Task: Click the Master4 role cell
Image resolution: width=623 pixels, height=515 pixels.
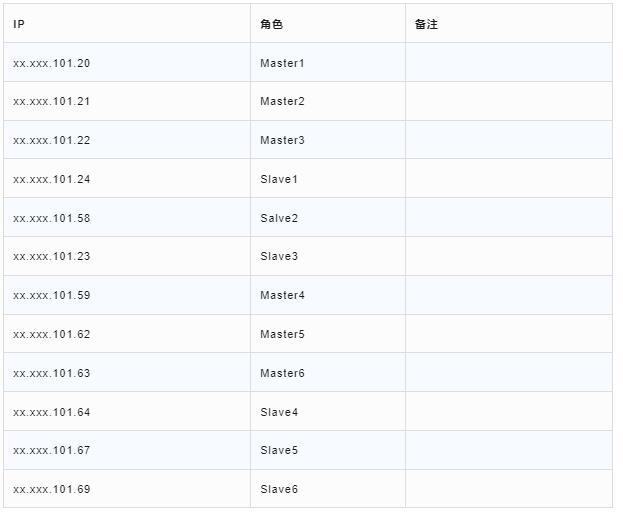Action: point(282,296)
